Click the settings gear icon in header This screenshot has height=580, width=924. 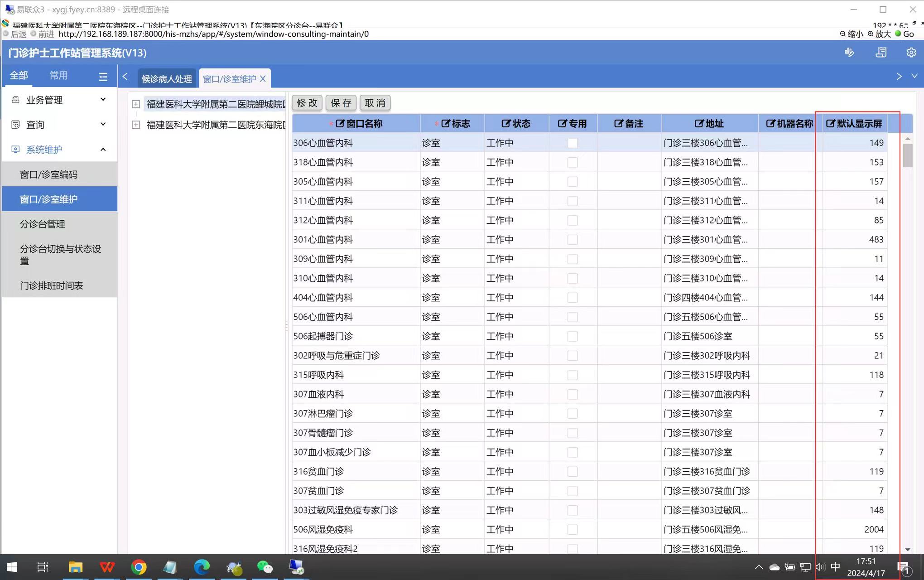coord(911,53)
